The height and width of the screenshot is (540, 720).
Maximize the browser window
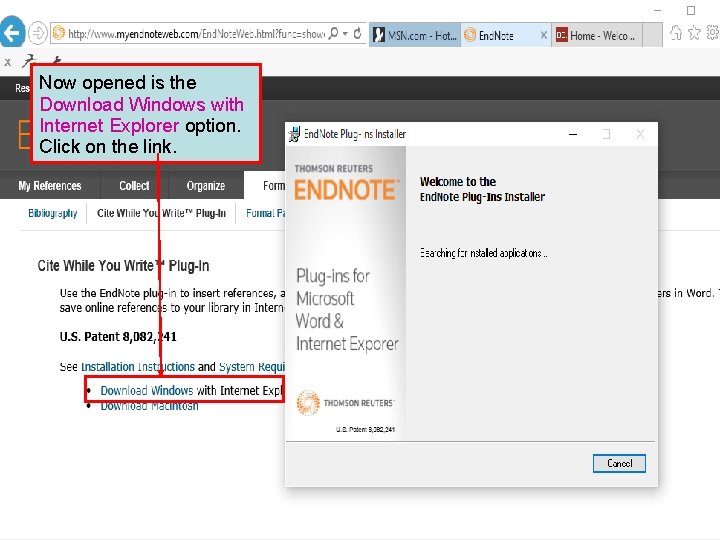691,10
